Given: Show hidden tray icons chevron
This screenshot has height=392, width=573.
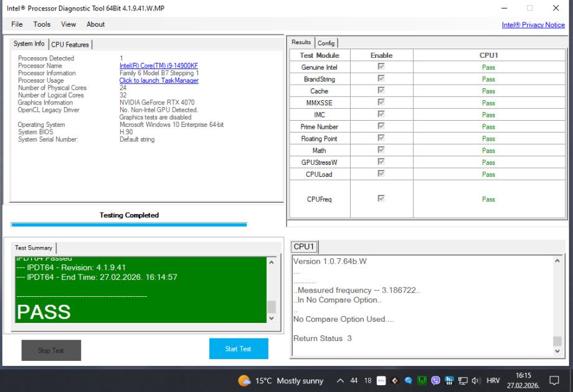Looking at the screenshot, I should 340,381.
